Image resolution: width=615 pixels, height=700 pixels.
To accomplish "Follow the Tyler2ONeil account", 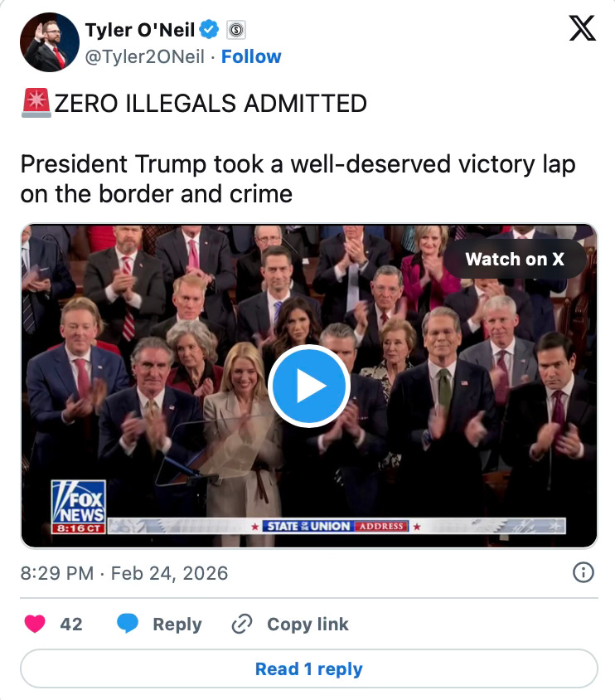I will click(x=251, y=56).
